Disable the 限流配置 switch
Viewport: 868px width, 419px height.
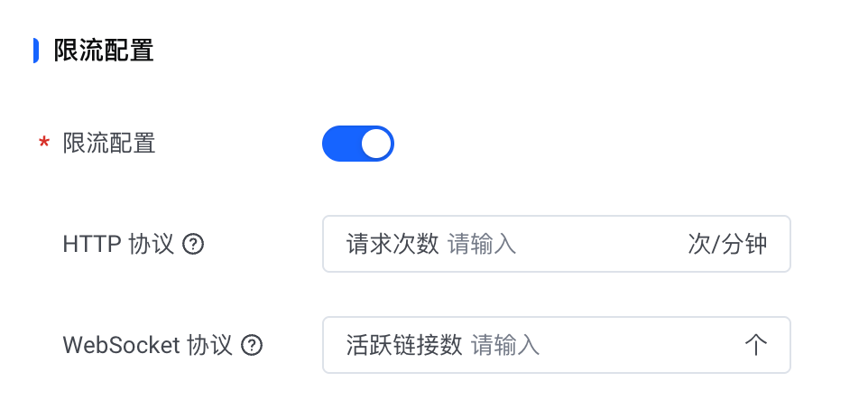pyautogui.click(x=358, y=144)
